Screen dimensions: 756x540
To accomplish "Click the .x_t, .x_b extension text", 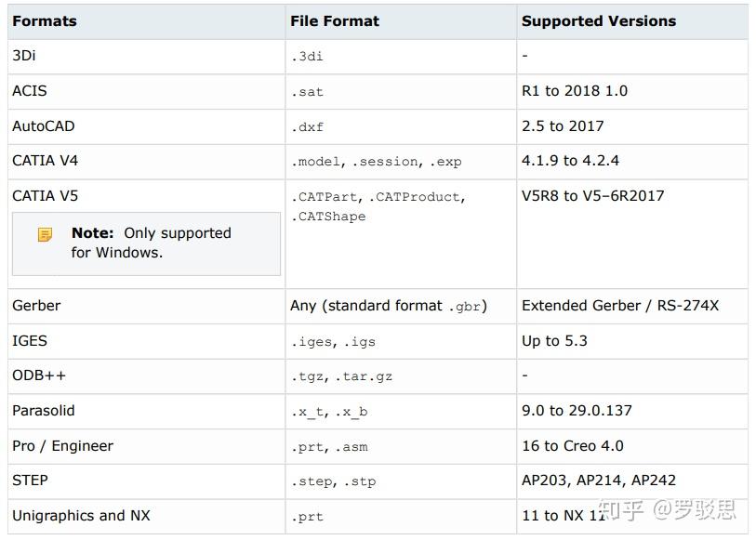I will 329,412.
